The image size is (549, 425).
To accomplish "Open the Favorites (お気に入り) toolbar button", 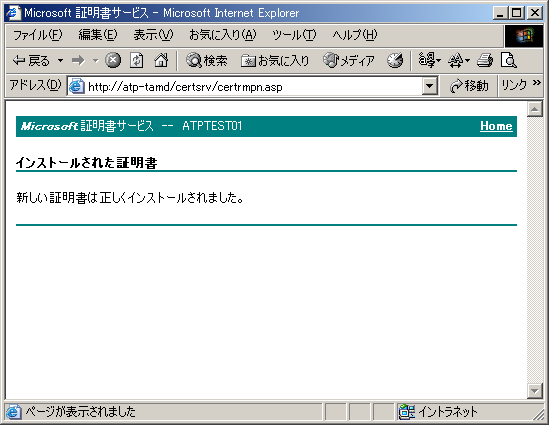I will point(275,61).
